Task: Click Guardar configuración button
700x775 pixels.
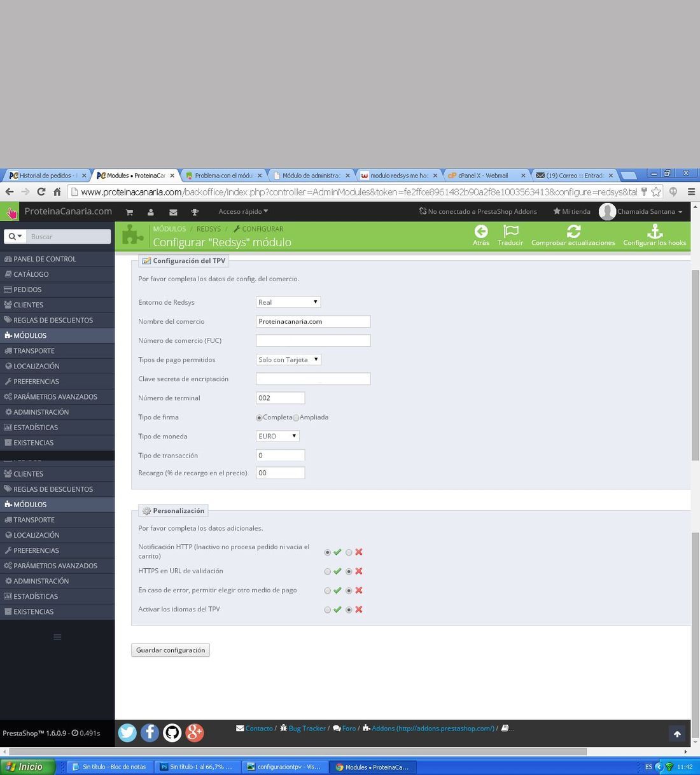Action: (171, 650)
